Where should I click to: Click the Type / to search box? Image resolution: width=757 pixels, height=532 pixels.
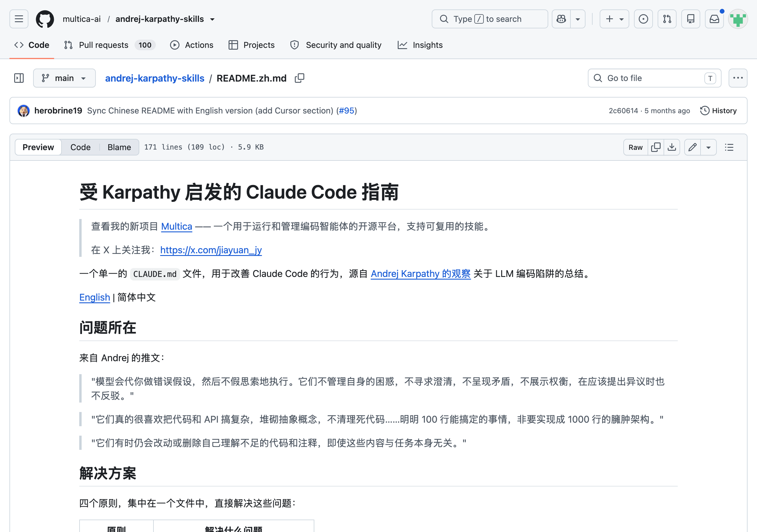(490, 19)
